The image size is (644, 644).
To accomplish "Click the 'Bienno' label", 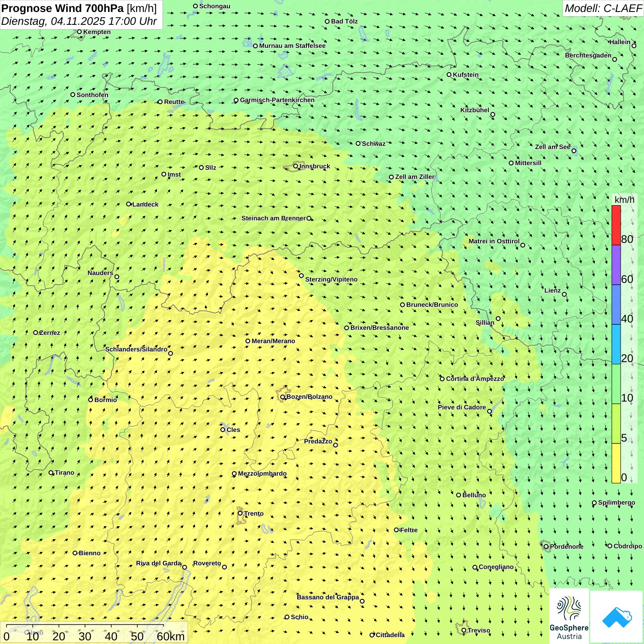I will click(x=89, y=553).
